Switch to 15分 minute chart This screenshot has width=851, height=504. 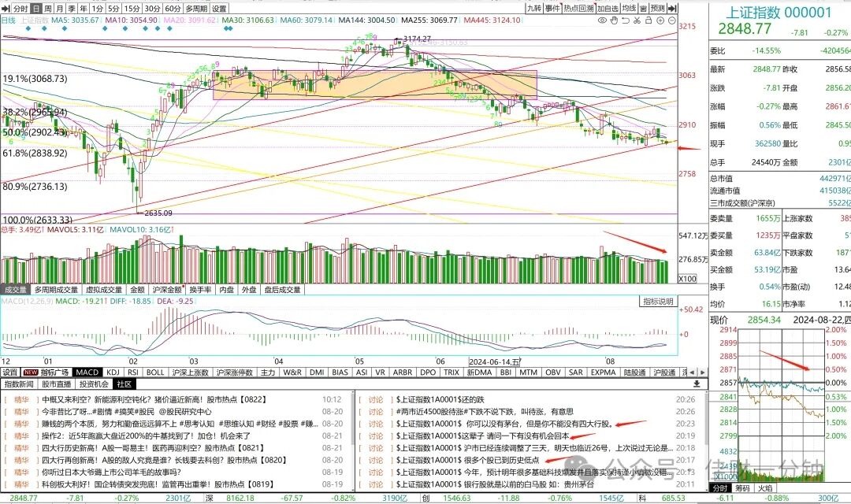pos(132,9)
